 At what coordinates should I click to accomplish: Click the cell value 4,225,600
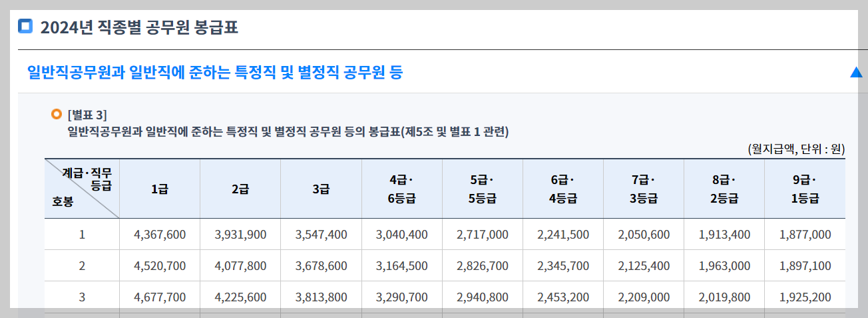(240, 297)
